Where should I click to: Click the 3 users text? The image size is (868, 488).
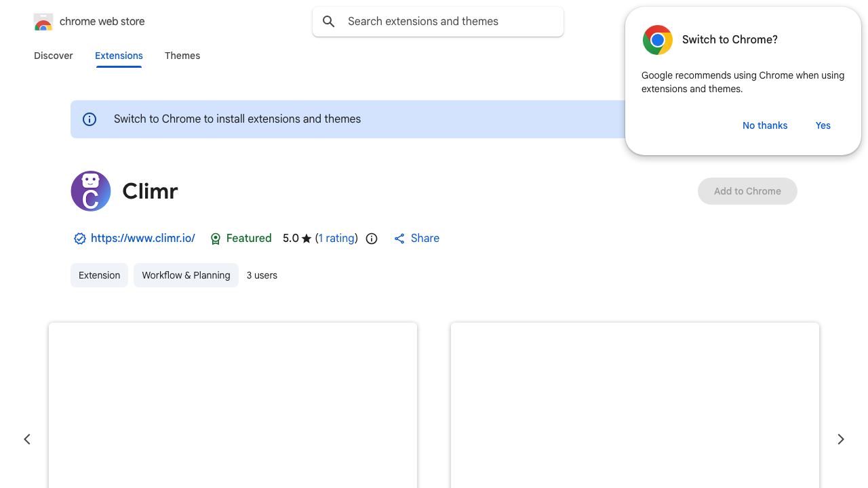[262, 275]
